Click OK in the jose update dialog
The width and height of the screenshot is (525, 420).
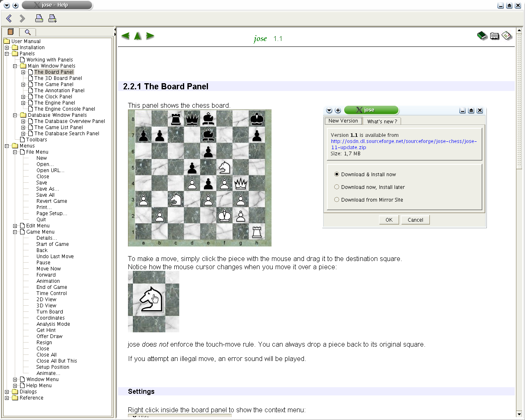click(x=389, y=220)
